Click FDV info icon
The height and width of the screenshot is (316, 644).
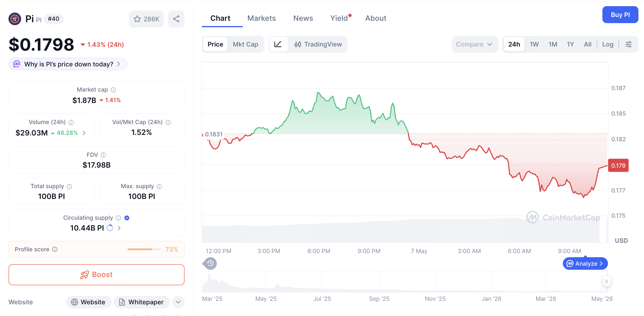[x=103, y=155]
